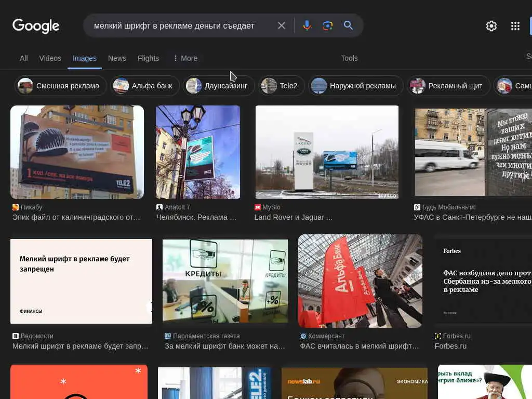
Task: Click the Forbes.ru source link
Action: pos(457,336)
